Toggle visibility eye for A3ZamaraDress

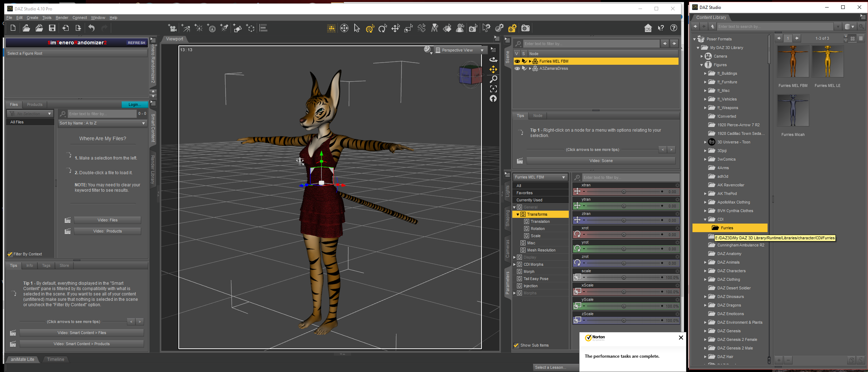pos(517,69)
